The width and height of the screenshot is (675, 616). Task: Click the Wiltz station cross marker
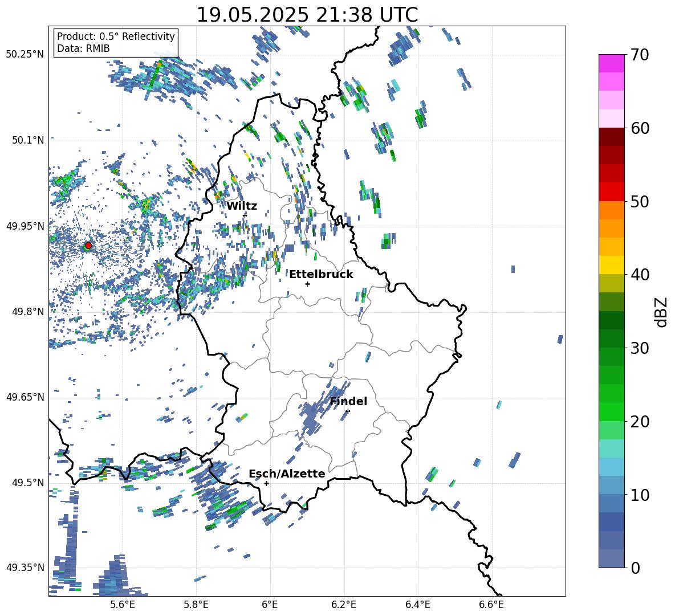coord(245,215)
